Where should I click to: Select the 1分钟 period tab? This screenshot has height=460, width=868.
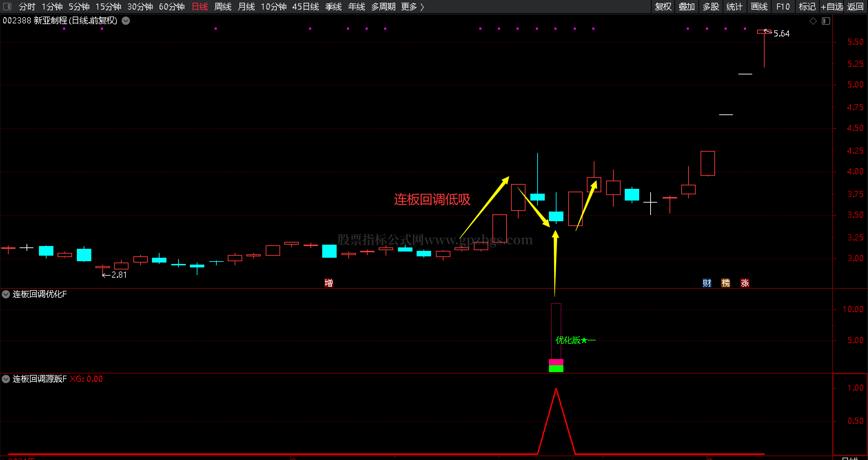tap(52, 7)
